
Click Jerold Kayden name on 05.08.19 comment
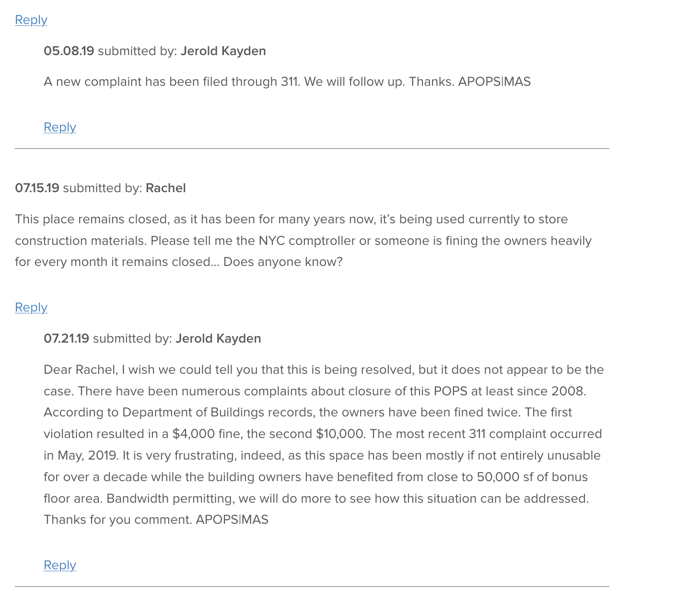pyautogui.click(x=223, y=51)
